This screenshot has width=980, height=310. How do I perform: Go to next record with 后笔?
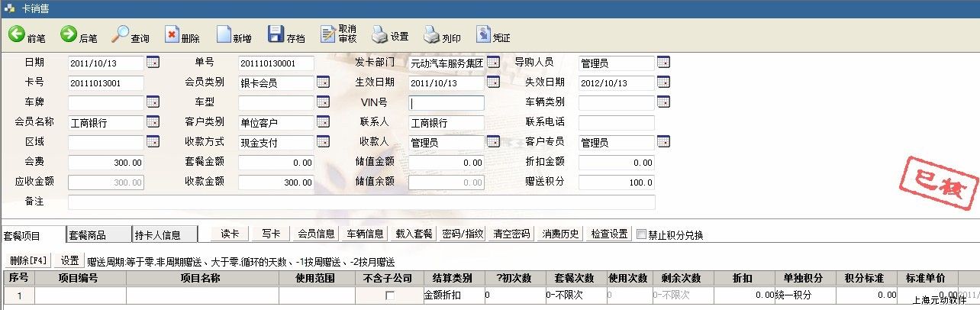pyautogui.click(x=69, y=34)
